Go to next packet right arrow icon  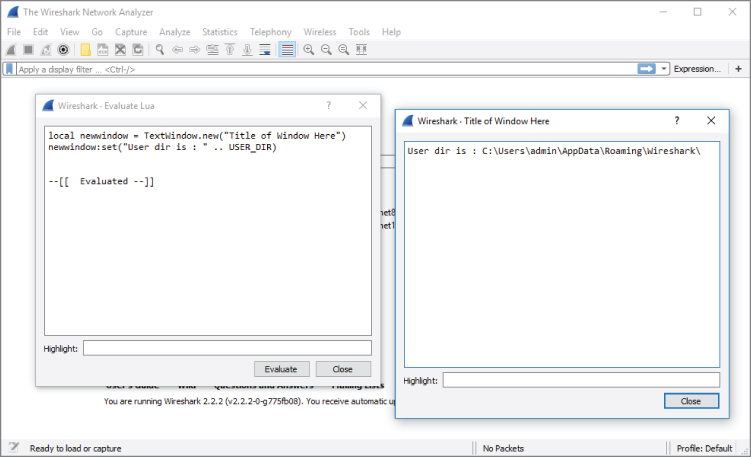coord(194,49)
